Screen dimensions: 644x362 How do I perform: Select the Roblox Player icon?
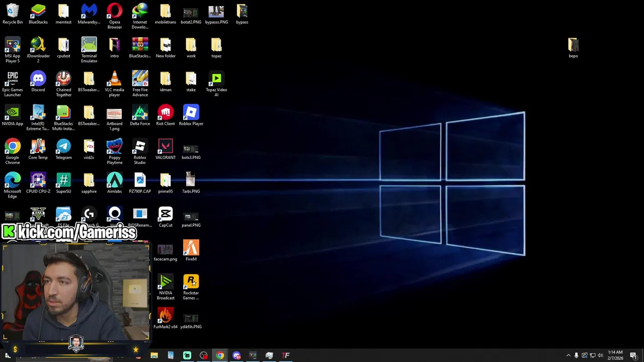pyautogui.click(x=191, y=115)
